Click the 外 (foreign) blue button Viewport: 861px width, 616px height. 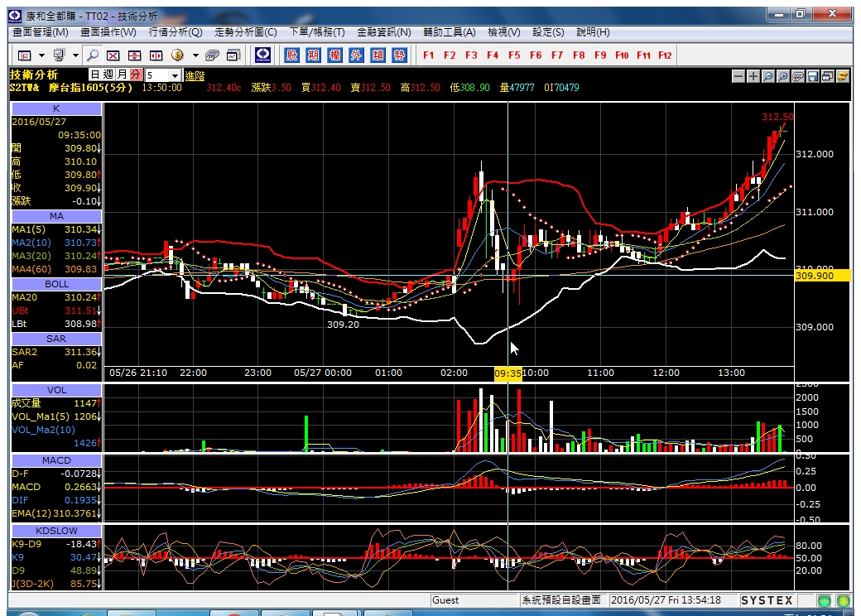(356, 55)
